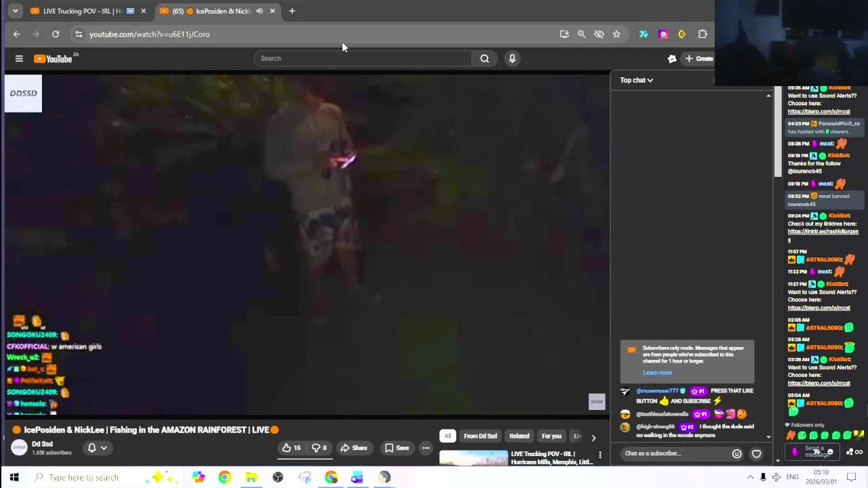868x488 pixels.
Task: Open the tab search dropdown arrow
Action: pos(15,11)
